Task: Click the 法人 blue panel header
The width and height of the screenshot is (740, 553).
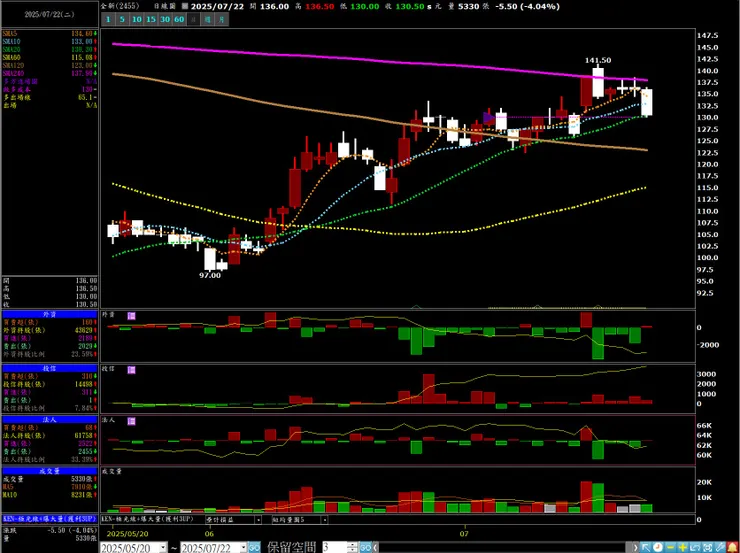Action: coord(50,419)
